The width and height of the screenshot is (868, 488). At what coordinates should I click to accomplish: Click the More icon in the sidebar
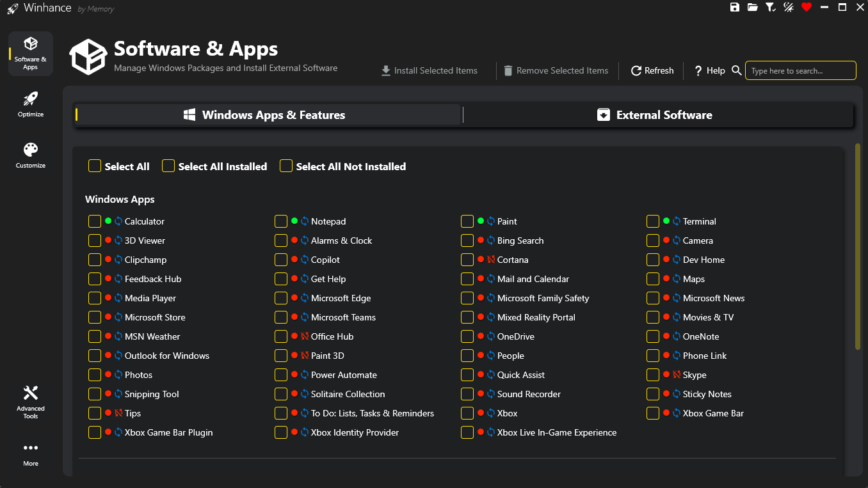(30, 454)
